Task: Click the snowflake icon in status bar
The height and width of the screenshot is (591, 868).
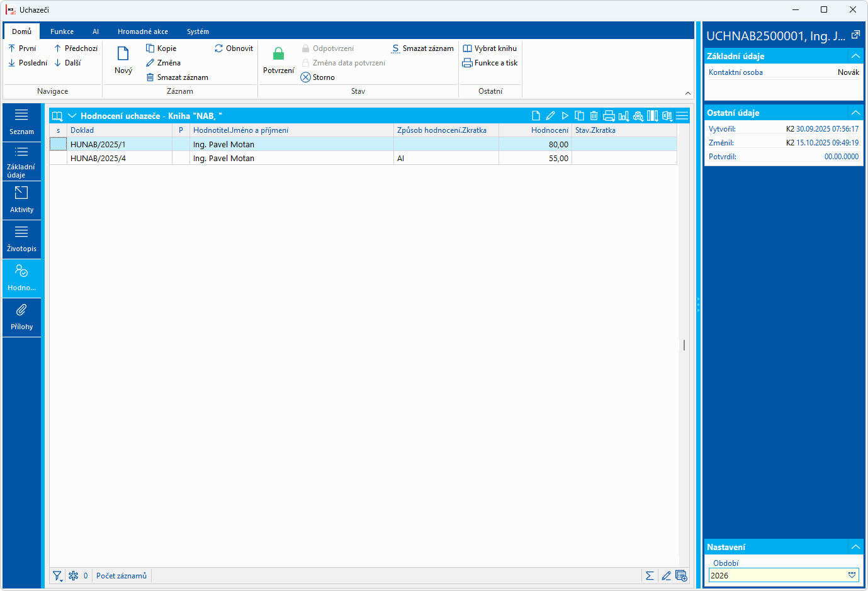Action: click(74, 576)
